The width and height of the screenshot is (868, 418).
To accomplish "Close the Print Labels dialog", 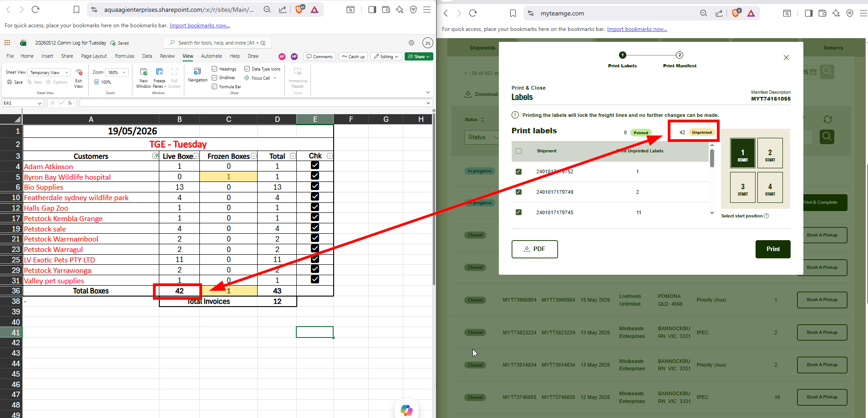I will point(786,58).
